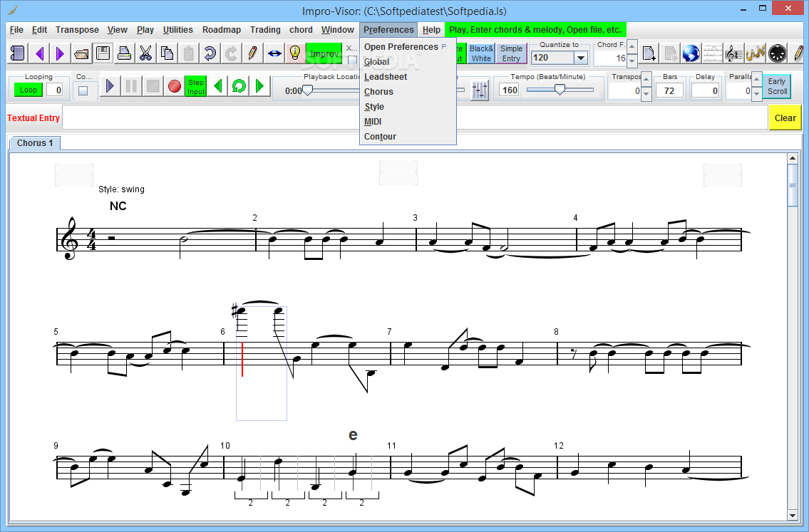Screen dimensions: 809x532
Task: Click the green step-forward arrow
Action: click(259, 86)
